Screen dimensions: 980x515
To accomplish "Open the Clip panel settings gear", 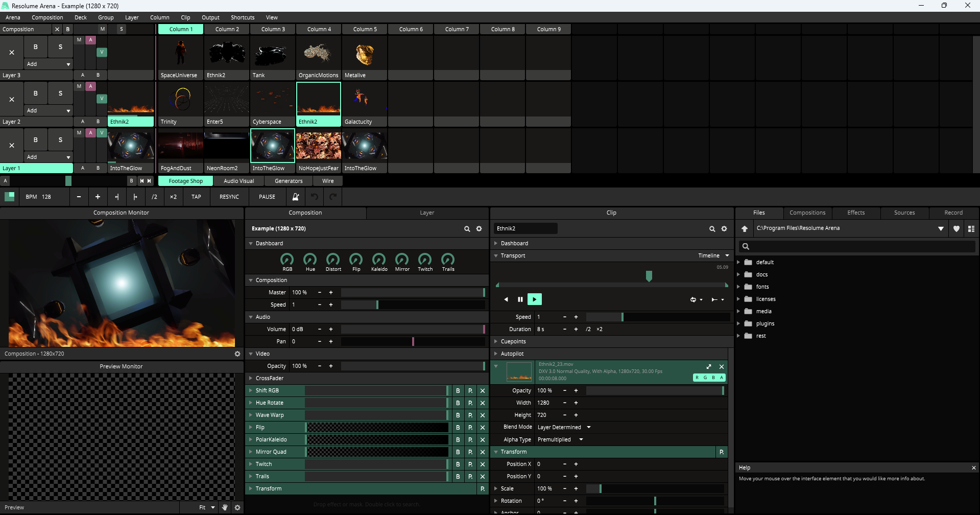I will (x=724, y=229).
